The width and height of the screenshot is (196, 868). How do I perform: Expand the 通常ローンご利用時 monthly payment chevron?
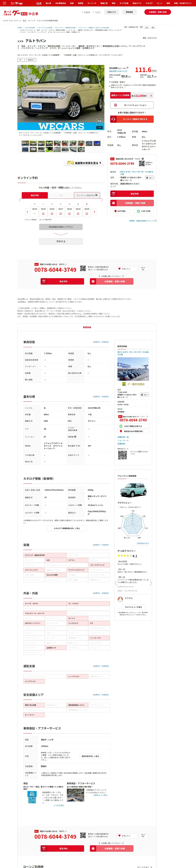(x=151, y=96)
